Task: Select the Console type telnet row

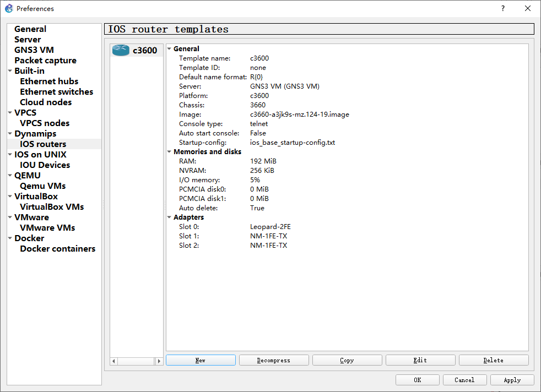Action: click(x=347, y=124)
